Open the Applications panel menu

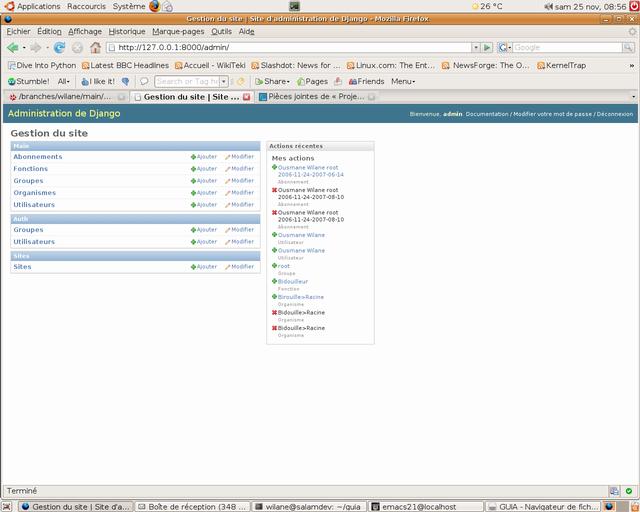33,6
